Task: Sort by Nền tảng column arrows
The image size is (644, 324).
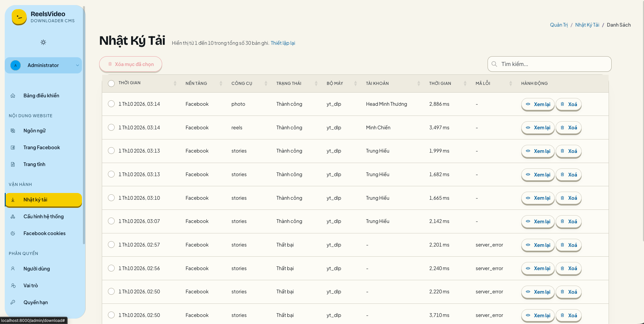Action: click(221, 84)
